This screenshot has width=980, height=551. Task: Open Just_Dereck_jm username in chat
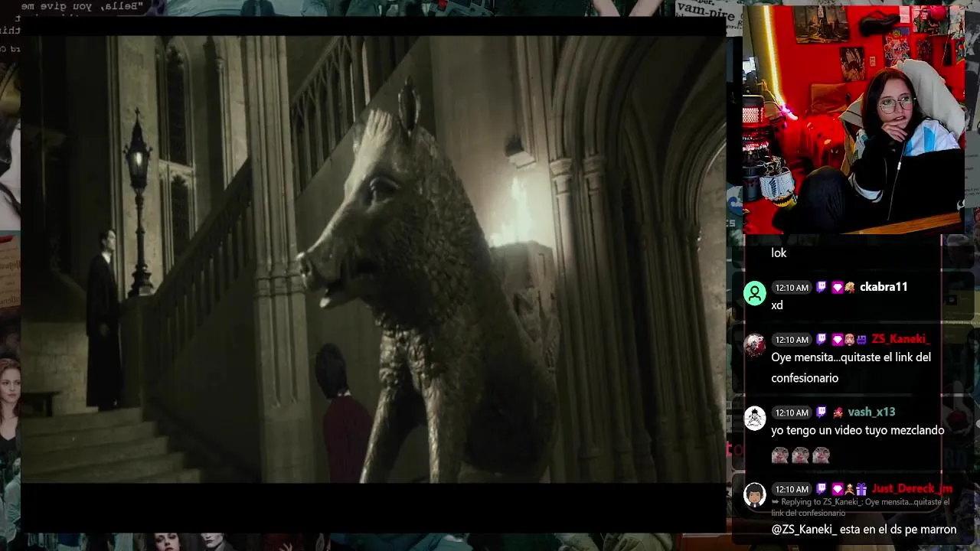pos(912,488)
